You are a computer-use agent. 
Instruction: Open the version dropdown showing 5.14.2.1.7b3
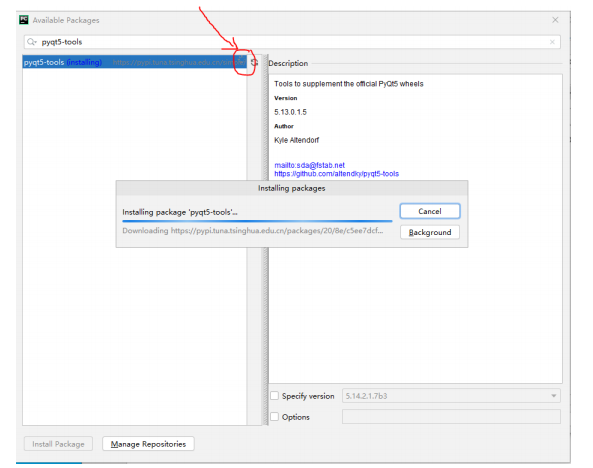coord(451,396)
